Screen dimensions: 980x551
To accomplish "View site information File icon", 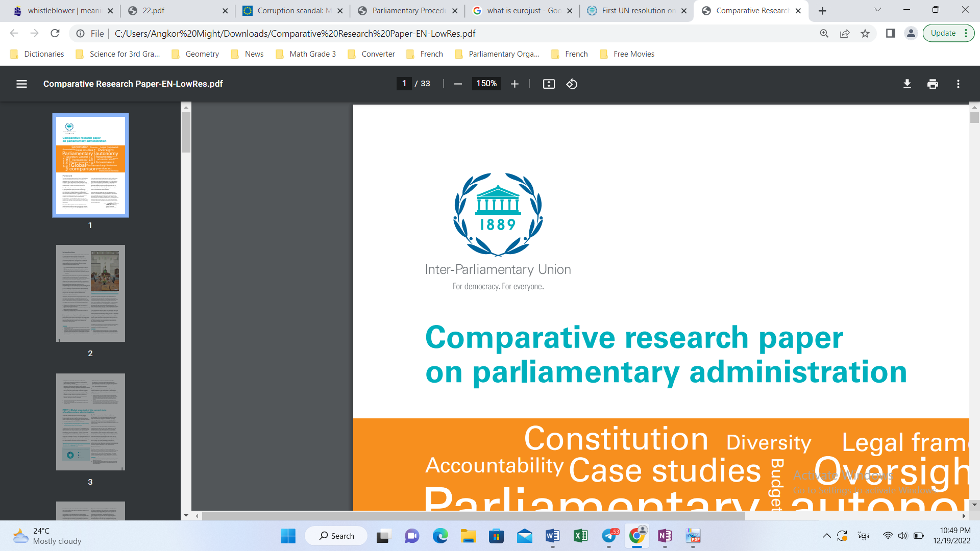I will [80, 33].
